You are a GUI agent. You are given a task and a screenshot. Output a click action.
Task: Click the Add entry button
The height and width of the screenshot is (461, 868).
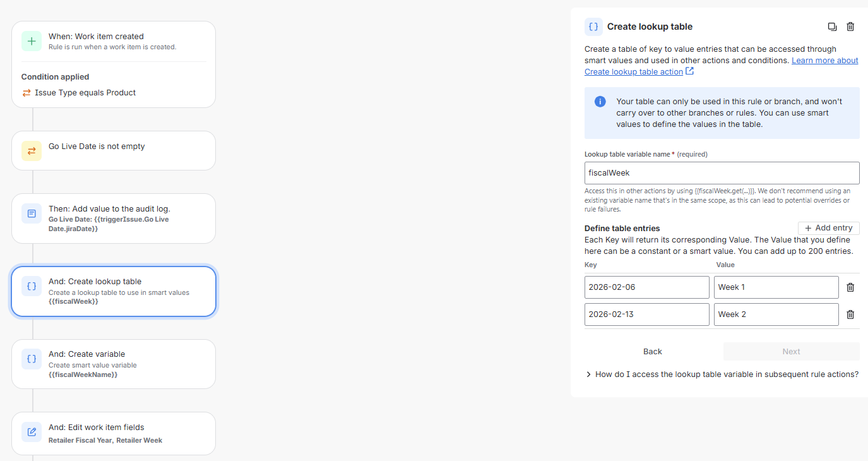828,228
